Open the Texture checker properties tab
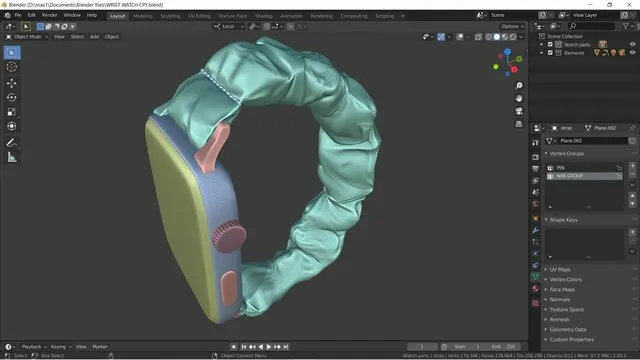 click(536, 303)
